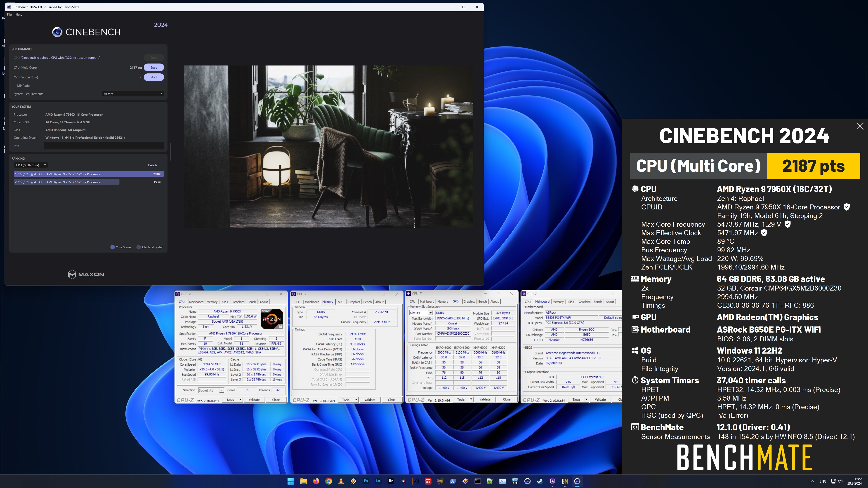The height and width of the screenshot is (488, 868).
Task: Open Tools dropdown arrow in CPU-Z Memory window
Action: click(x=356, y=400)
